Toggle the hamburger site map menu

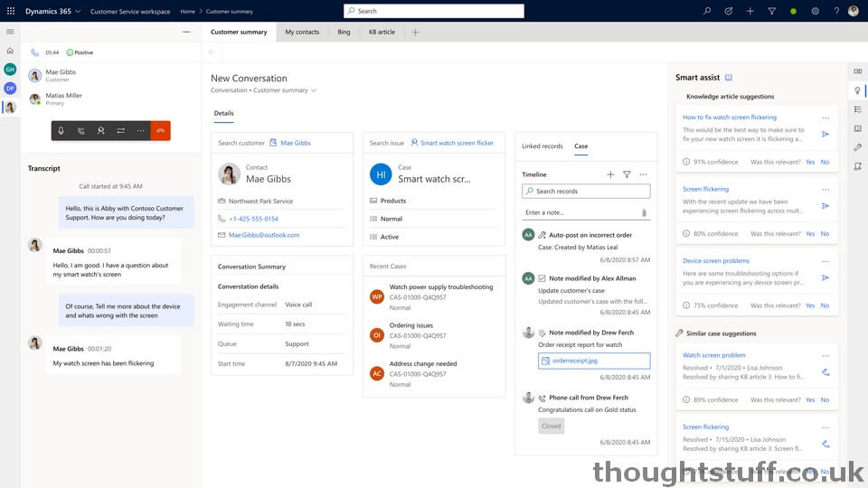coord(10,32)
